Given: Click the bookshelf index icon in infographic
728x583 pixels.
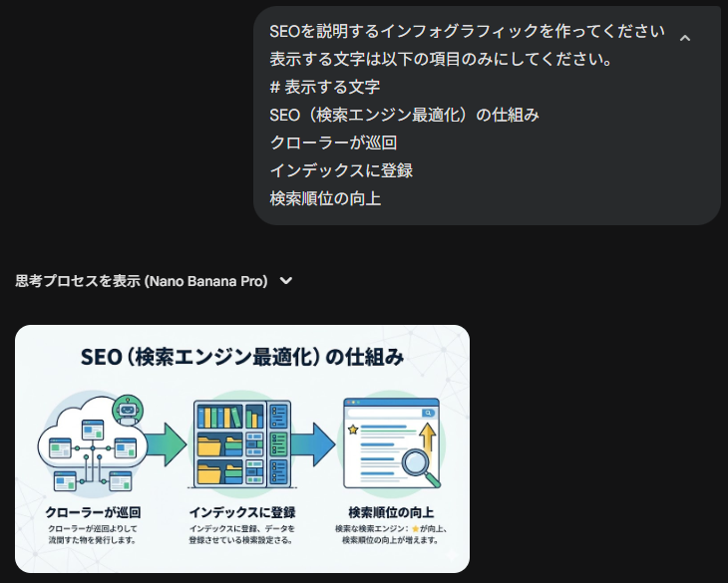Looking at the screenshot, I should [241, 443].
